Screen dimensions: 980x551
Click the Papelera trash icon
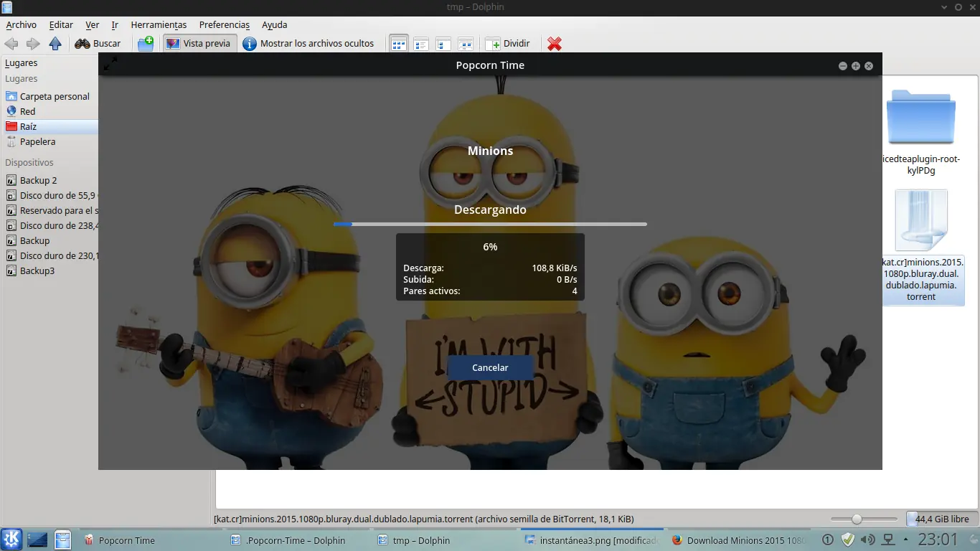point(11,141)
